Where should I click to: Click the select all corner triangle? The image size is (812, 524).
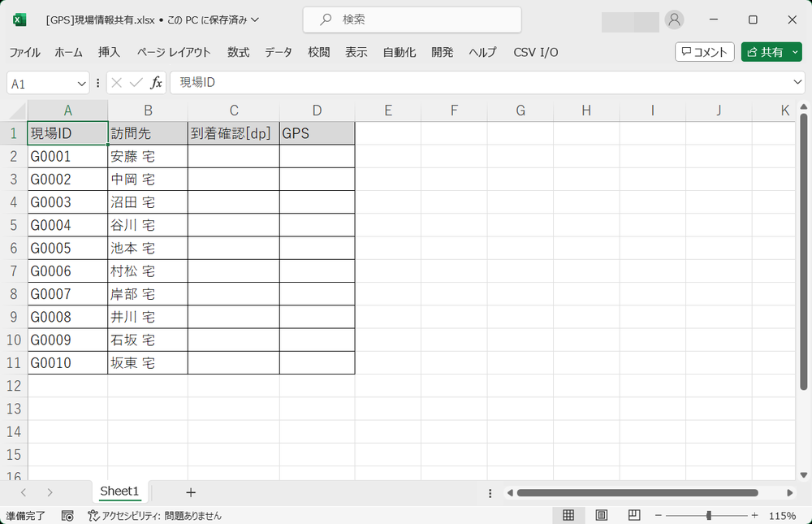[x=17, y=111]
